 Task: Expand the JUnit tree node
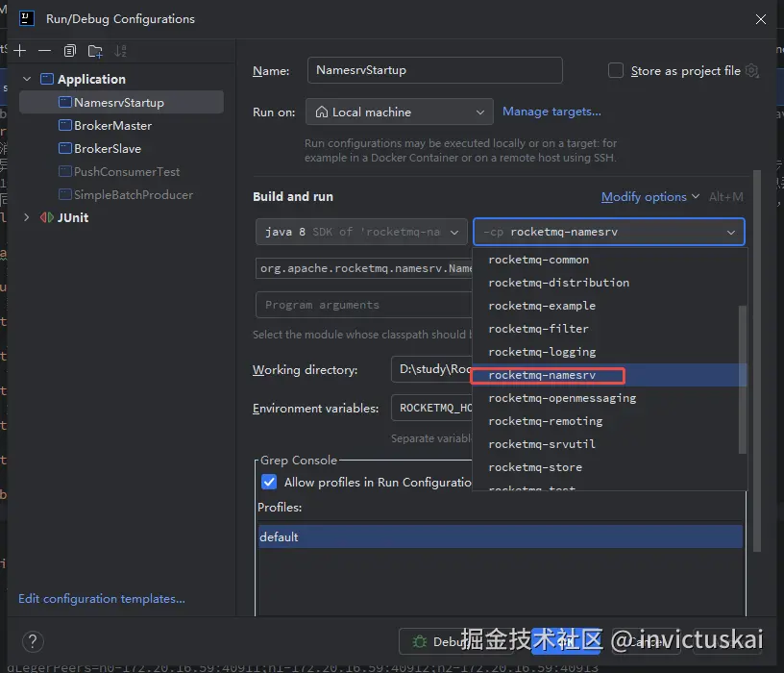coord(27,217)
